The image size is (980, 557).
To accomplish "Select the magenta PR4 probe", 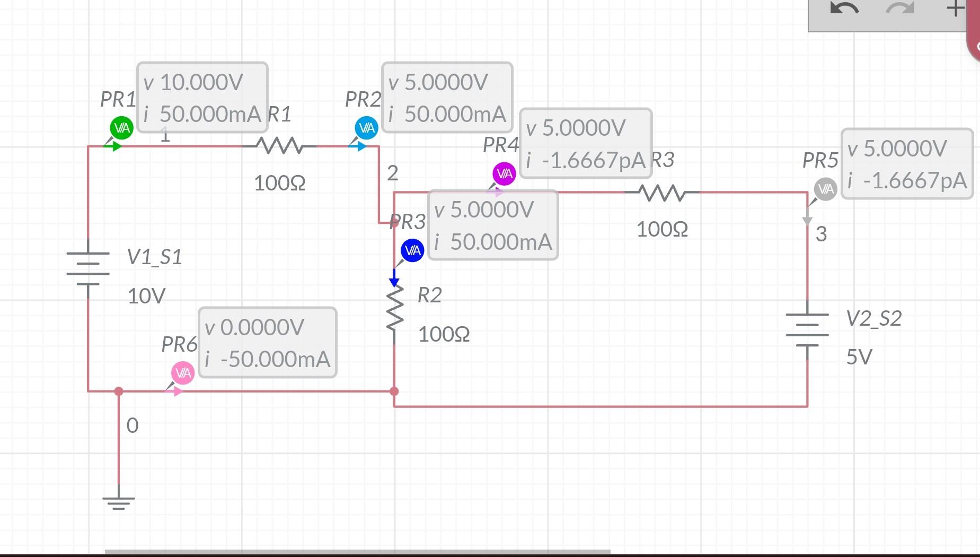I will point(504,173).
